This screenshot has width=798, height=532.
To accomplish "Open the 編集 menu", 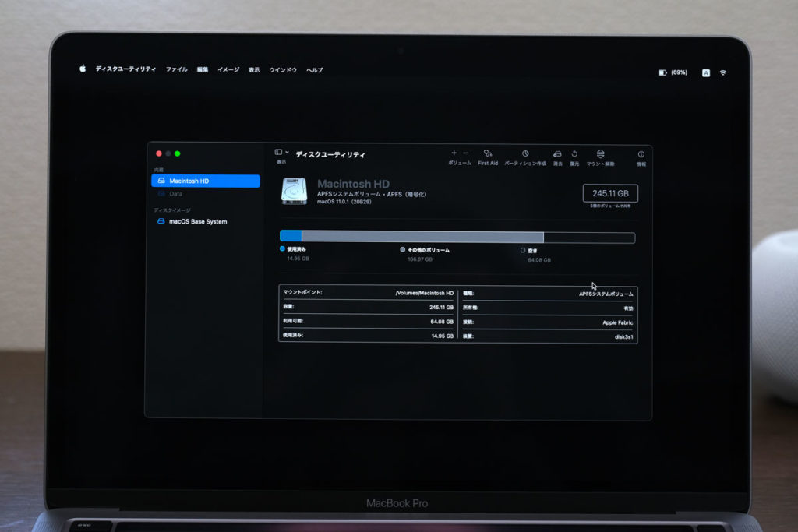I will pos(203,69).
